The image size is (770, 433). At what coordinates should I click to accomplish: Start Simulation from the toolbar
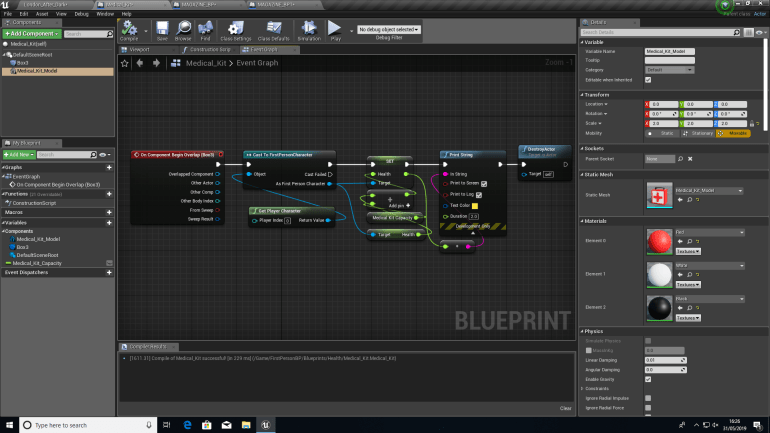click(309, 30)
